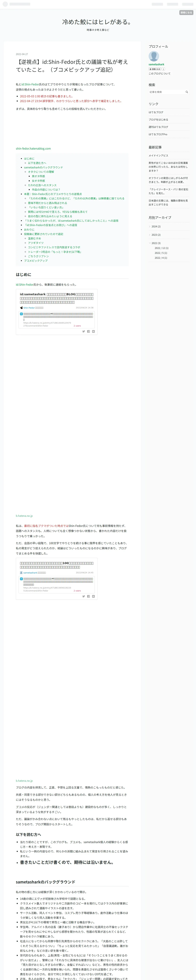Viewport: 196px width, 980px height.
Task: Open はてなブログPro sidebar link
Action: 158,134
